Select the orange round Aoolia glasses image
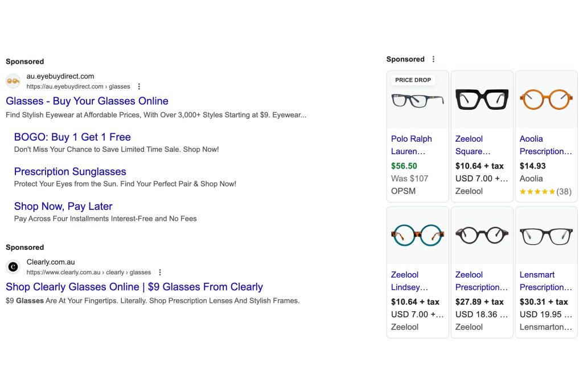583x392 pixels. [545, 100]
